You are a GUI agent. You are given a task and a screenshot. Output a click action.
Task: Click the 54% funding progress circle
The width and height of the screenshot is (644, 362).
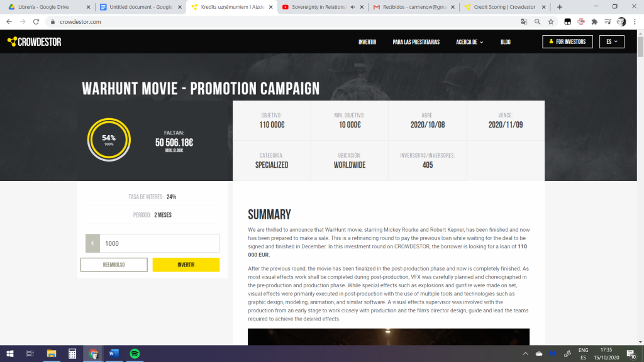(109, 140)
